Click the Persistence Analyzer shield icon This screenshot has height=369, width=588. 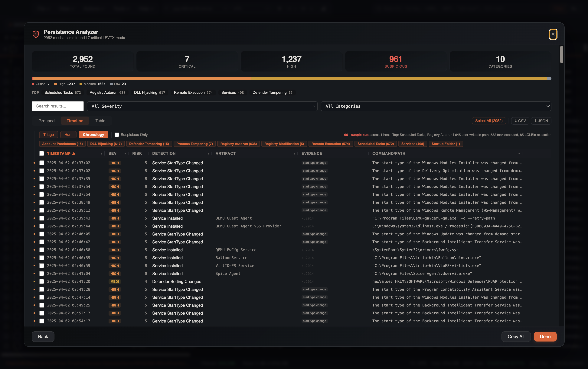pos(36,34)
